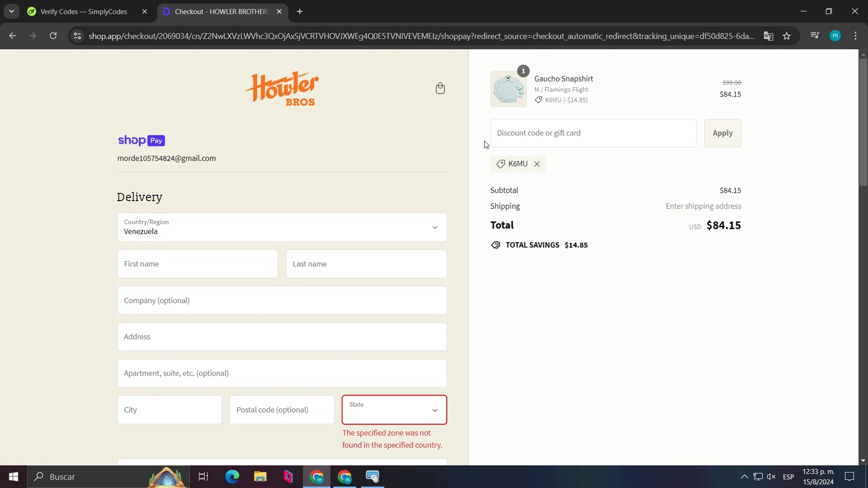Image resolution: width=868 pixels, height=488 pixels.
Task: Focus the City field
Action: coord(170,410)
